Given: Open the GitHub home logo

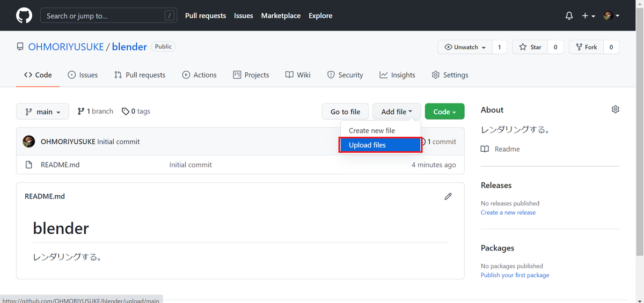Looking at the screenshot, I should click(x=24, y=16).
